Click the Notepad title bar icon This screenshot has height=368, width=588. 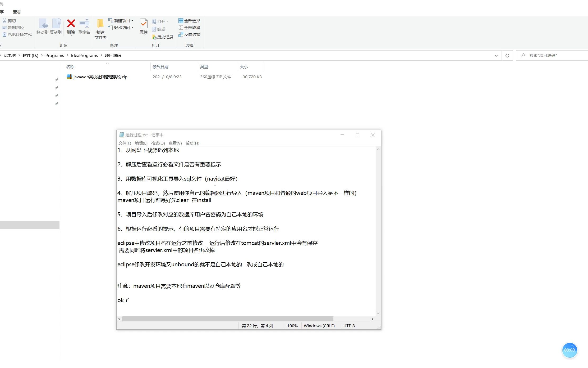pos(122,135)
